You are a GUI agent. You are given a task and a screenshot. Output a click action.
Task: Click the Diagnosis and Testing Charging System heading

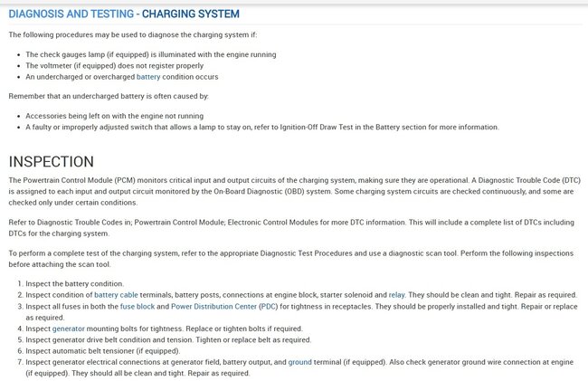124,14
